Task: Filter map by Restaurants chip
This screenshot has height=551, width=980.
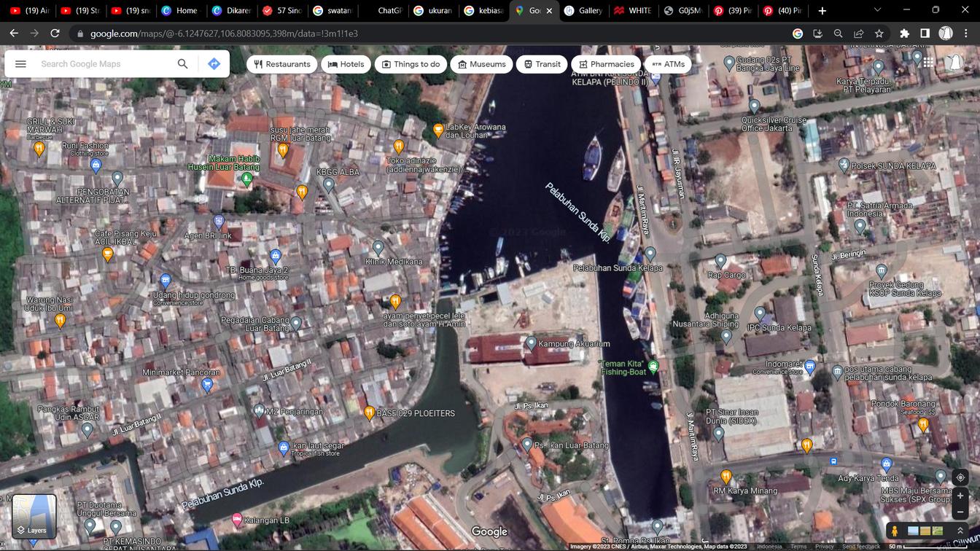Action: click(x=282, y=64)
